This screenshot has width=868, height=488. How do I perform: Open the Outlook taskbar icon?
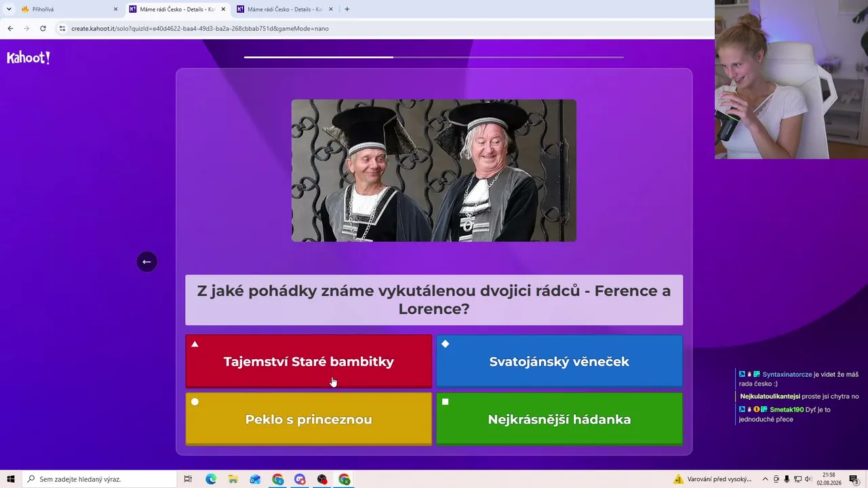pos(255,479)
